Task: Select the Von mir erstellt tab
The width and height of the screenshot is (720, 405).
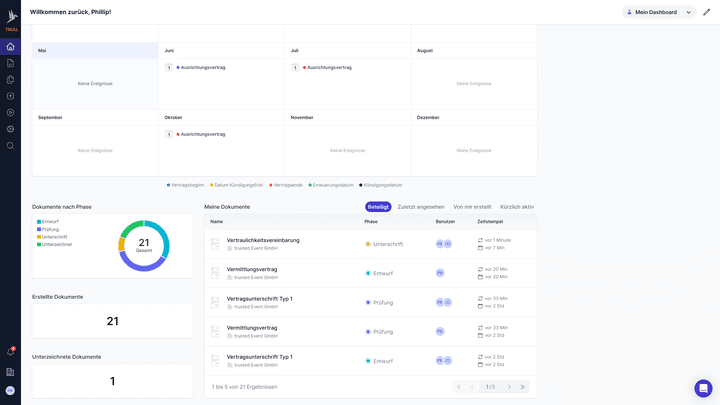Action: 472,207
